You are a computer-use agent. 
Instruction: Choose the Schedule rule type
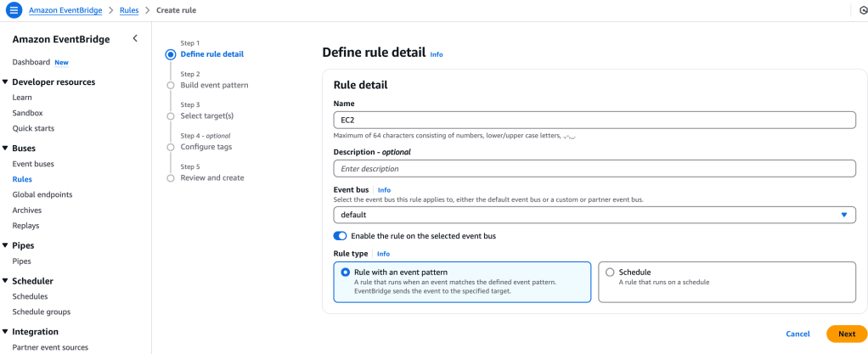(610, 273)
